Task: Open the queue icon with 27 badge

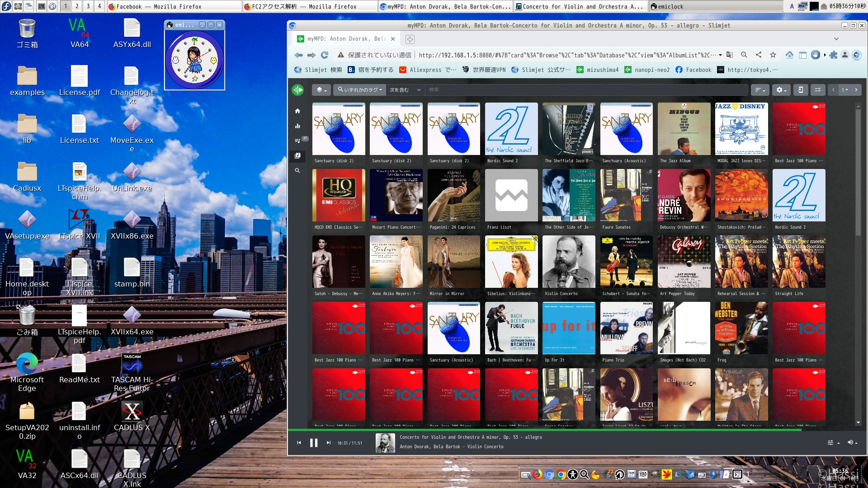Action: [297, 141]
